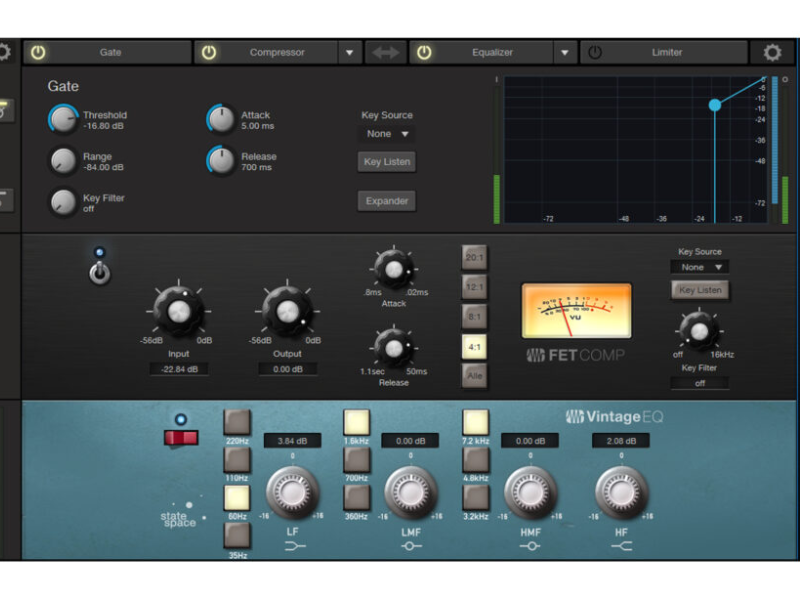Click the FET Comp Input knob

point(179,311)
